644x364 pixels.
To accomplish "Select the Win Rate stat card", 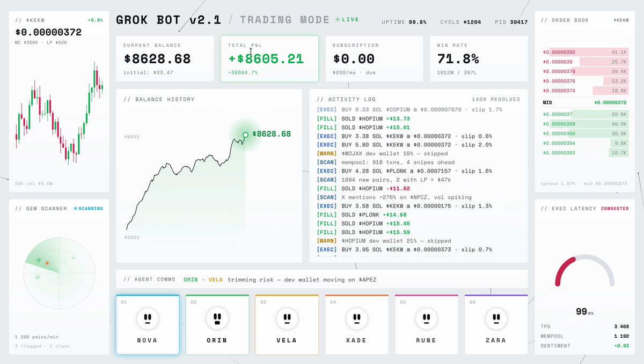I will 479,59.
